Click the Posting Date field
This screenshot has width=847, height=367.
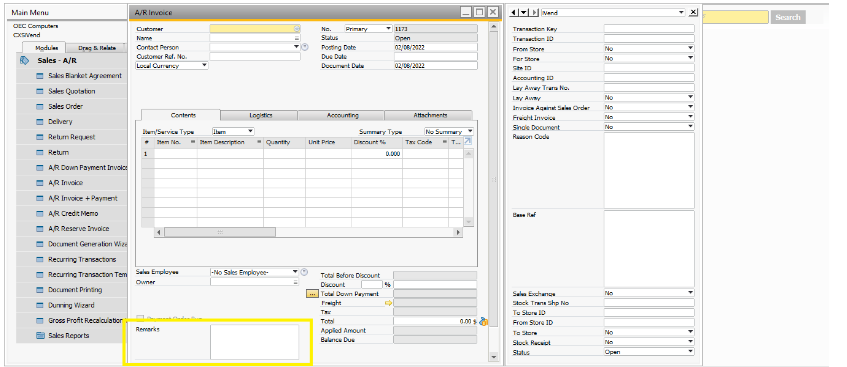[x=435, y=47]
